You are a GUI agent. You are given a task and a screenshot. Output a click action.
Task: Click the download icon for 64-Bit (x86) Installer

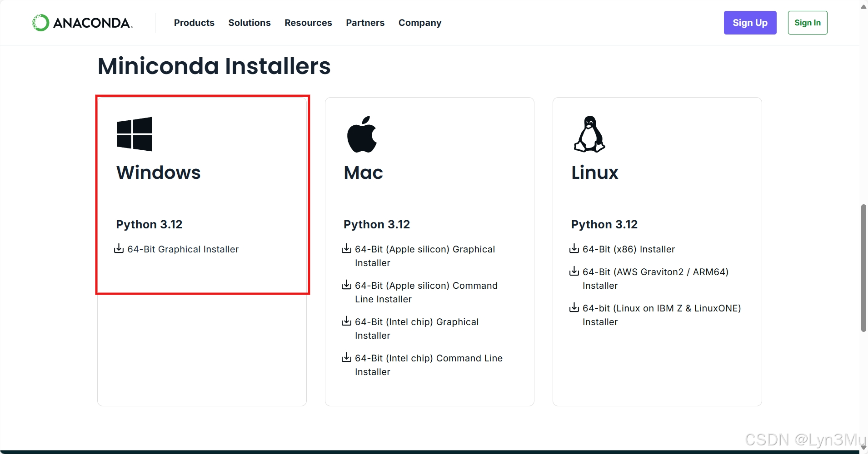click(574, 248)
